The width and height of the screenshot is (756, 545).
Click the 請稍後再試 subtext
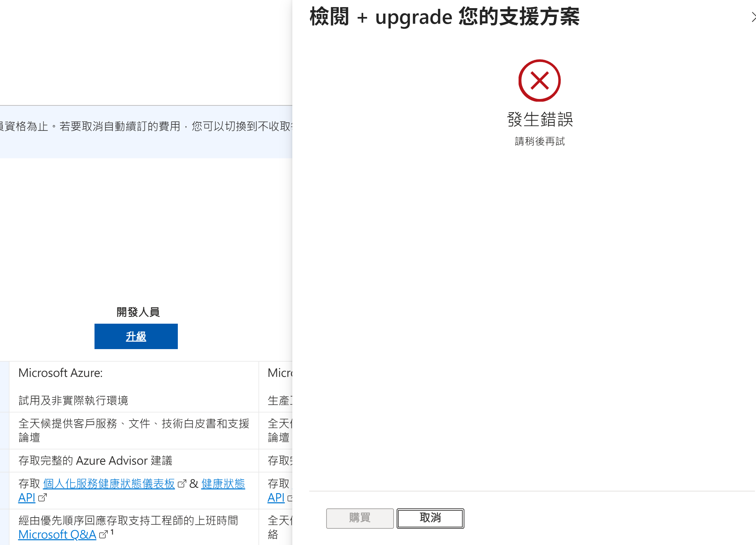click(539, 141)
